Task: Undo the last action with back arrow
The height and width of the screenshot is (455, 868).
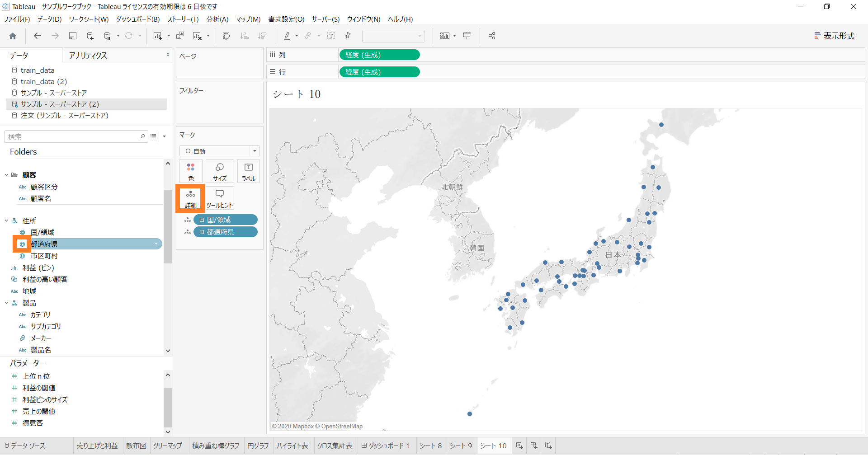Action: [38, 36]
